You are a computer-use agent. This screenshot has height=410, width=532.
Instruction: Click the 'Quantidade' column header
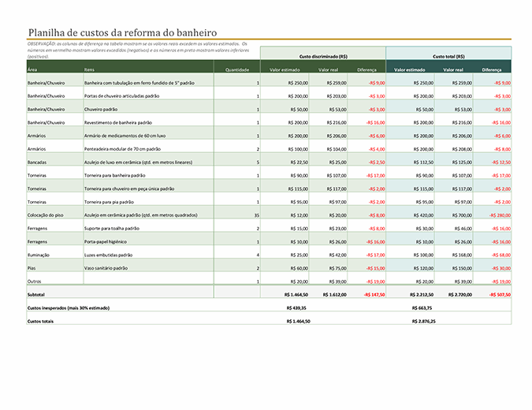pyautogui.click(x=237, y=69)
